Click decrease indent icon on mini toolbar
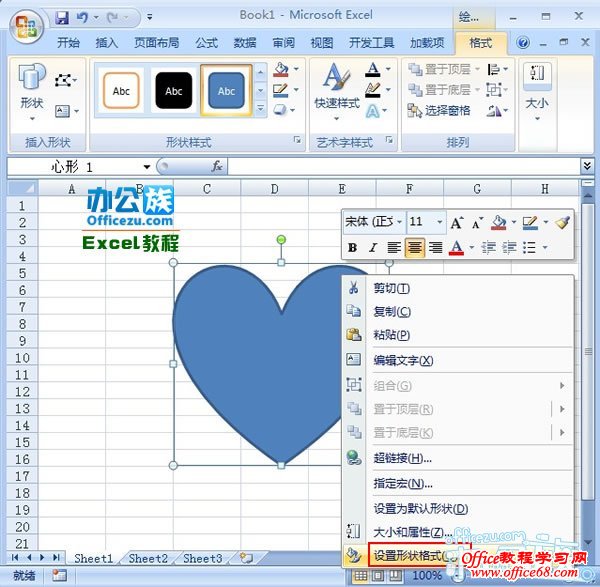This screenshot has height=587, width=600. pos(488,248)
